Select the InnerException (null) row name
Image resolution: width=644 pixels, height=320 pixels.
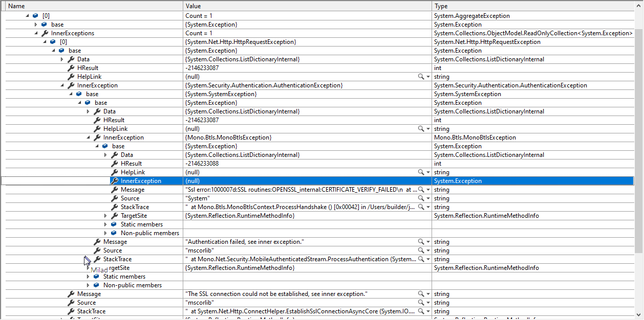141,181
